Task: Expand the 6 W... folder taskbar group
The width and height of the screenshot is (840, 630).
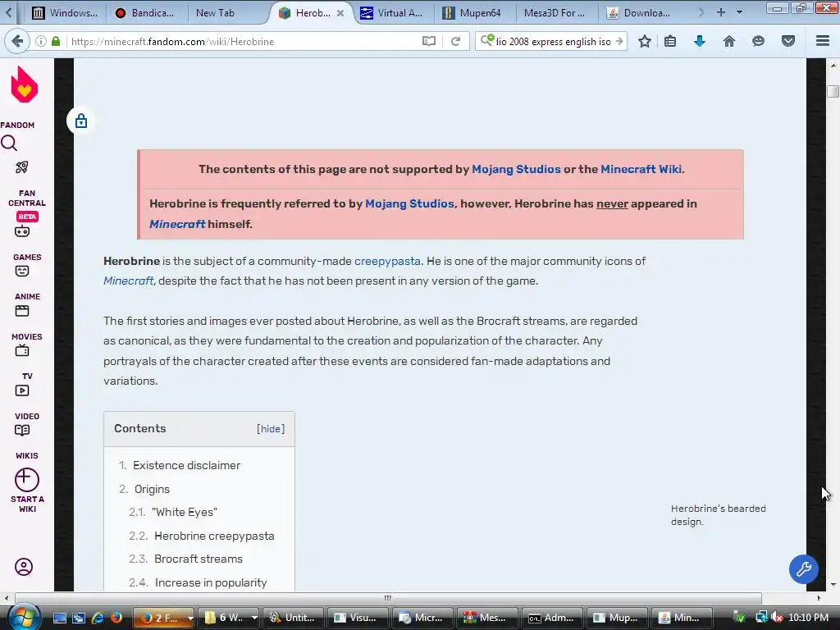Action: 254,618
